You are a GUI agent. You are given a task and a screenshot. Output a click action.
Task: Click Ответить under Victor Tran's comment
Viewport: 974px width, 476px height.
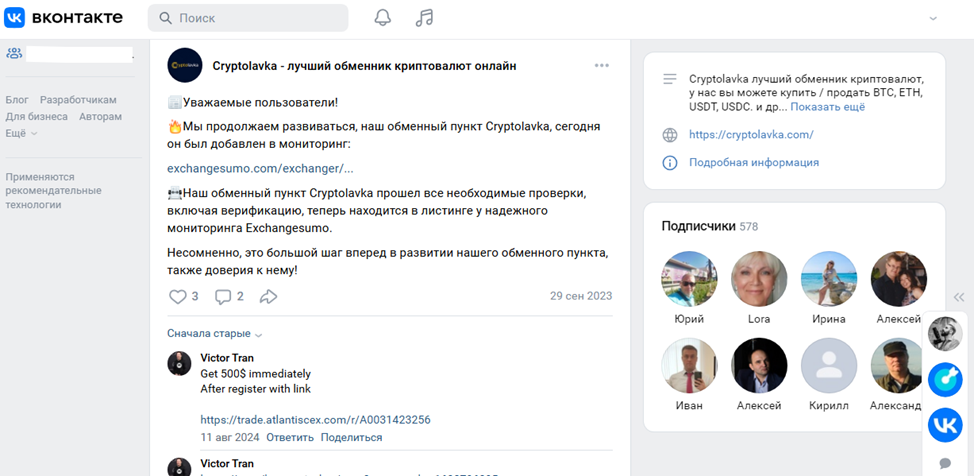[x=290, y=437]
